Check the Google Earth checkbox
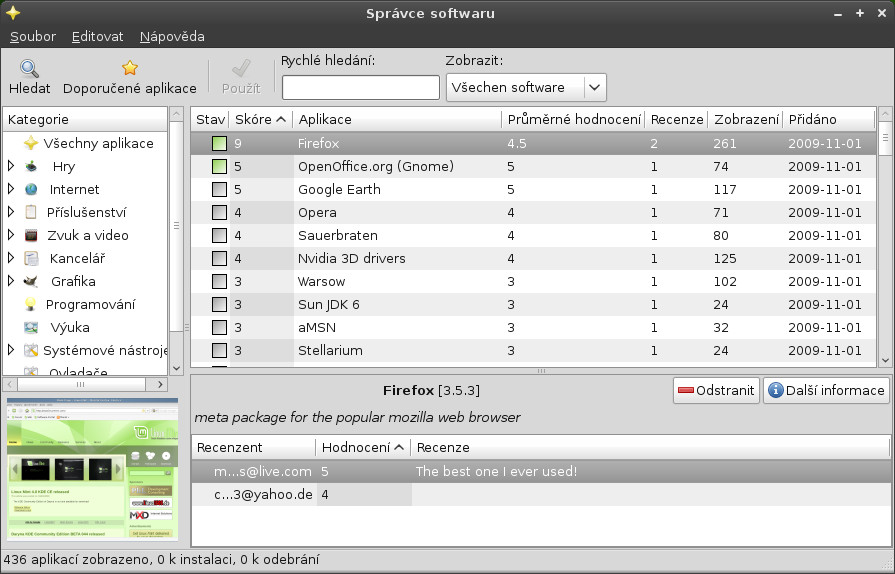The height and width of the screenshot is (574, 895). 219,189
